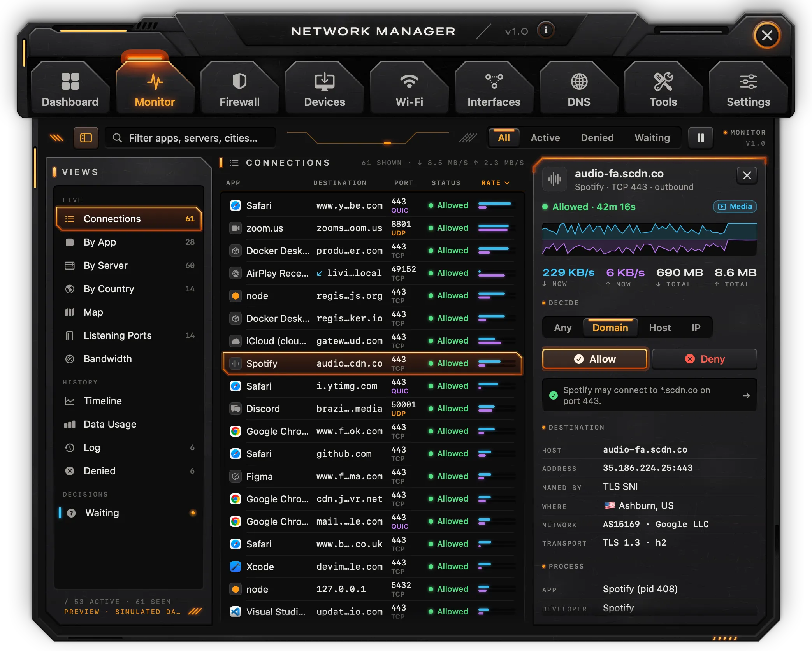Screen dimensions: 812x651
Task: Select the Xcode connection row
Action: [x=372, y=567]
